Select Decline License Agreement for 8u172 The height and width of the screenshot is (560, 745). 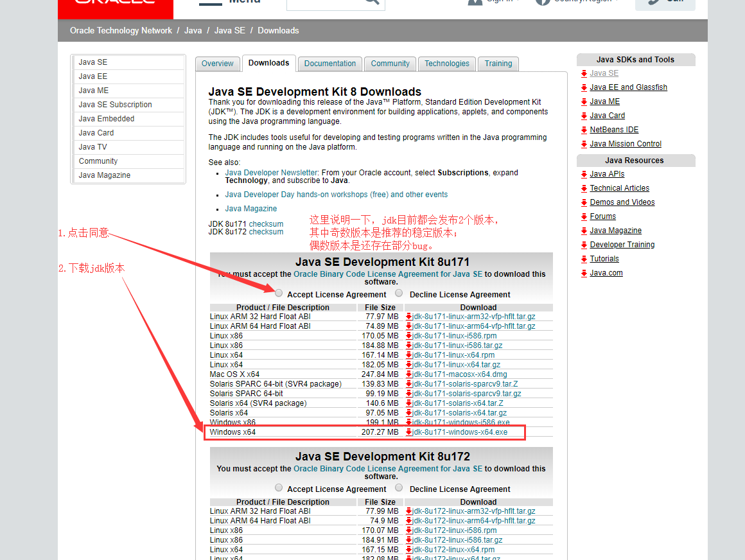399,488
